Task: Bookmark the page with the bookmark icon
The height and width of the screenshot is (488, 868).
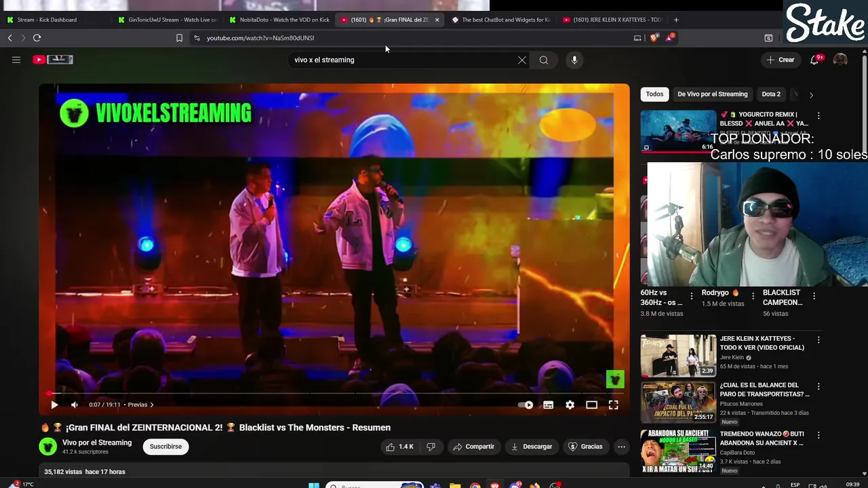Action: pos(179,38)
